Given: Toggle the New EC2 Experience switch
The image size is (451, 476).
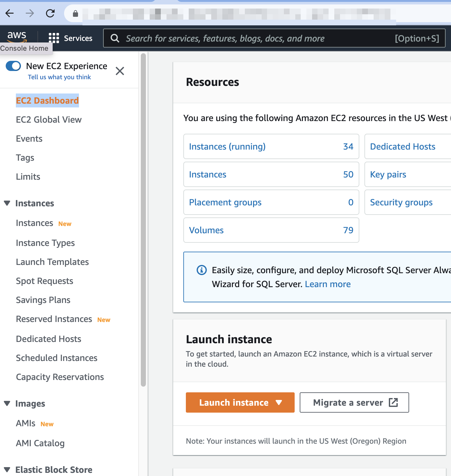Looking at the screenshot, I should 13,66.
